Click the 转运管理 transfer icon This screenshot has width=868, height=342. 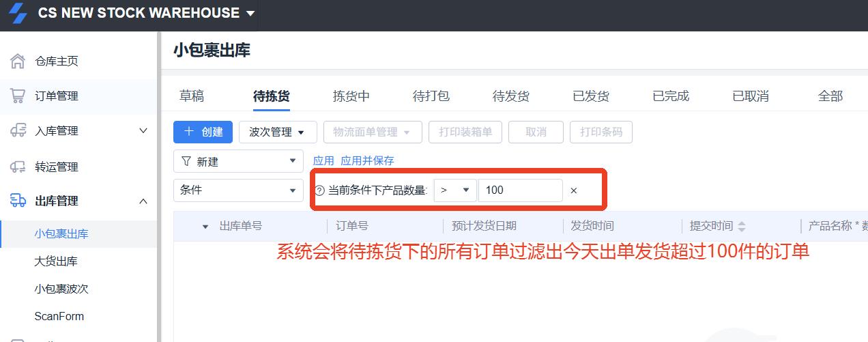pyautogui.click(x=18, y=167)
